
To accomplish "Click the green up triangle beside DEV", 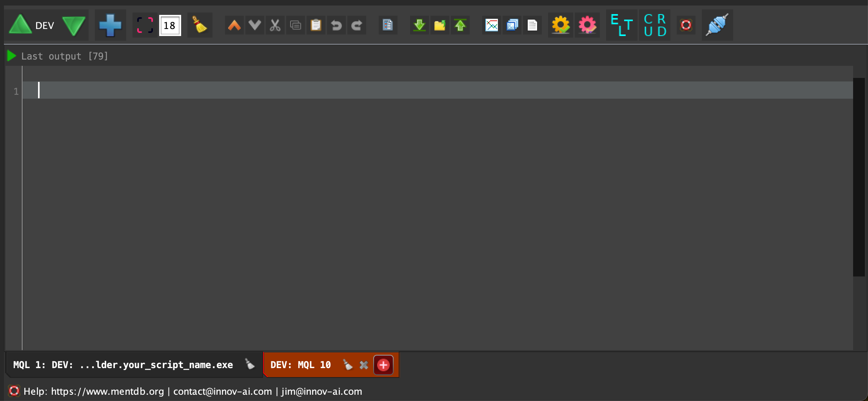I will point(20,25).
